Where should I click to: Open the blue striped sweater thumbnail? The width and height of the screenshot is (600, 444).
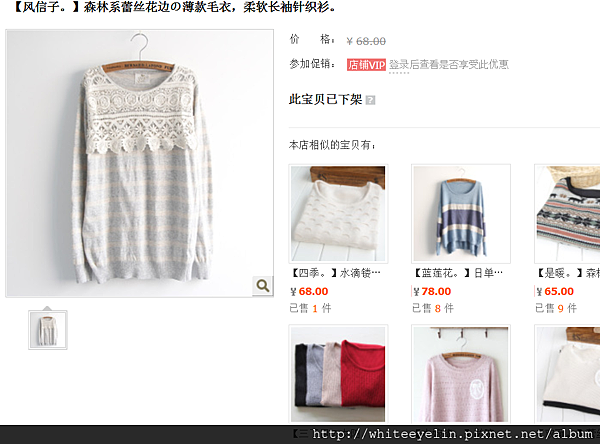pyautogui.click(x=461, y=214)
